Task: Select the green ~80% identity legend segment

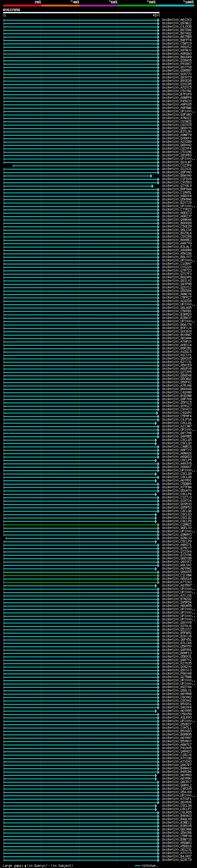Action: tap(137, 6)
